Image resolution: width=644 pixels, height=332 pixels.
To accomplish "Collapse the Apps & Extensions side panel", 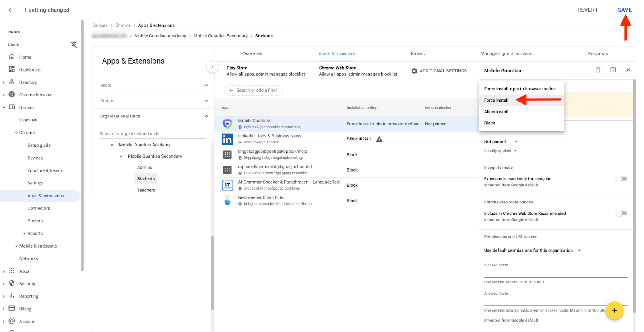I will (x=213, y=67).
